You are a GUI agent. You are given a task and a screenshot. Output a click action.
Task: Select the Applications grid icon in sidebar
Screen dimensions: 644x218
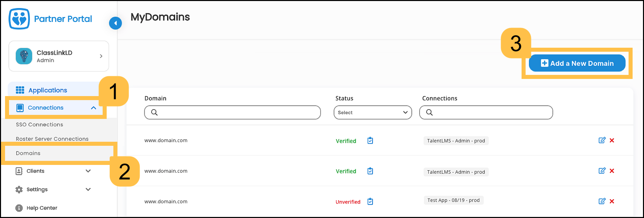pyautogui.click(x=20, y=90)
